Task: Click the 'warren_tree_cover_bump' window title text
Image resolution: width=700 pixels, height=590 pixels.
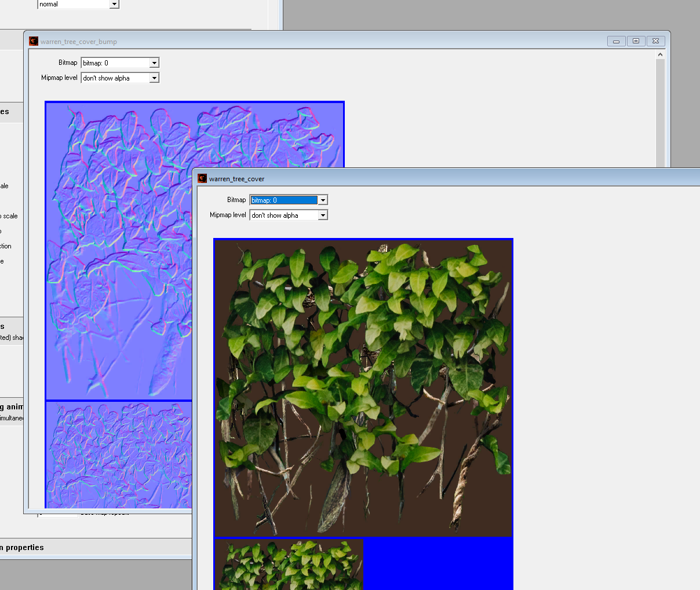Action: tap(79, 42)
